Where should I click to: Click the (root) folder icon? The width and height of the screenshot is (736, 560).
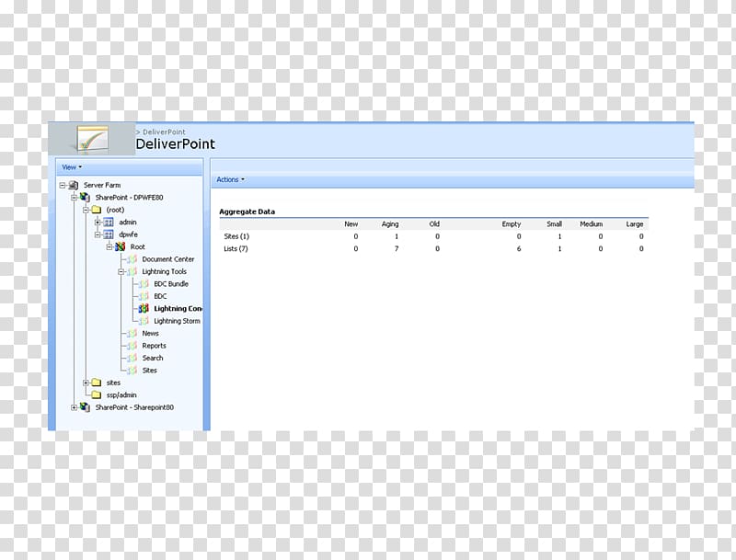click(x=97, y=210)
